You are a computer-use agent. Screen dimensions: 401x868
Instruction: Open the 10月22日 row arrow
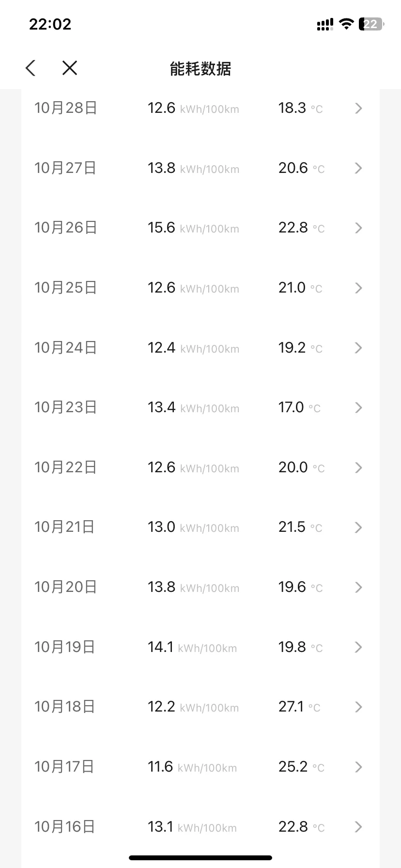358,467
